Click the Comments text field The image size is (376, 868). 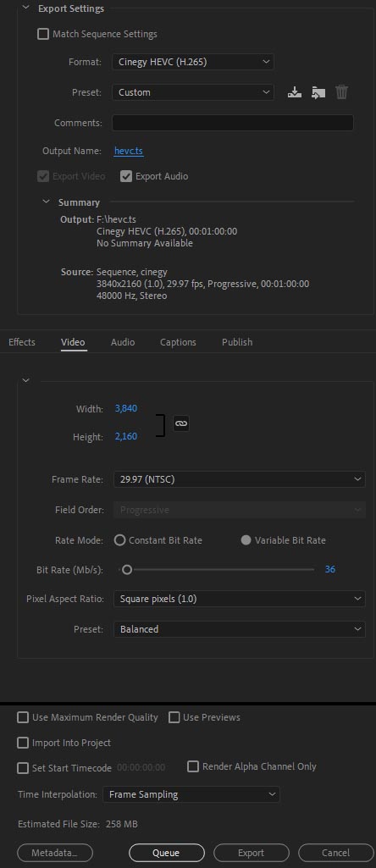[233, 122]
